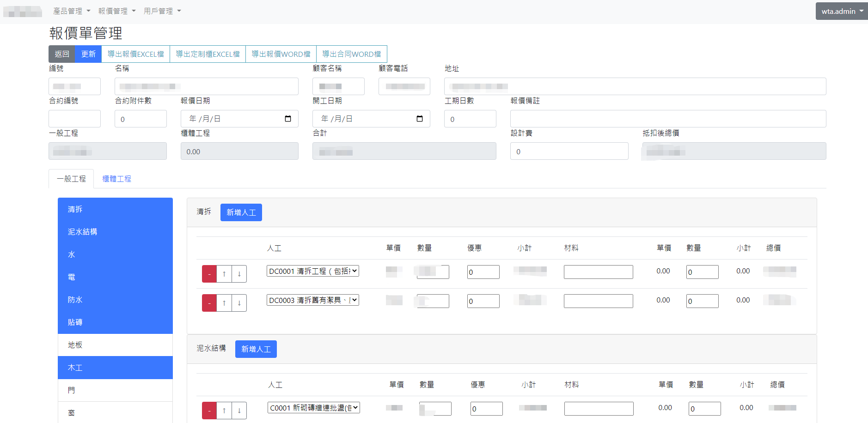Add labor under 泥水結構 with 新增人工

(x=256, y=349)
